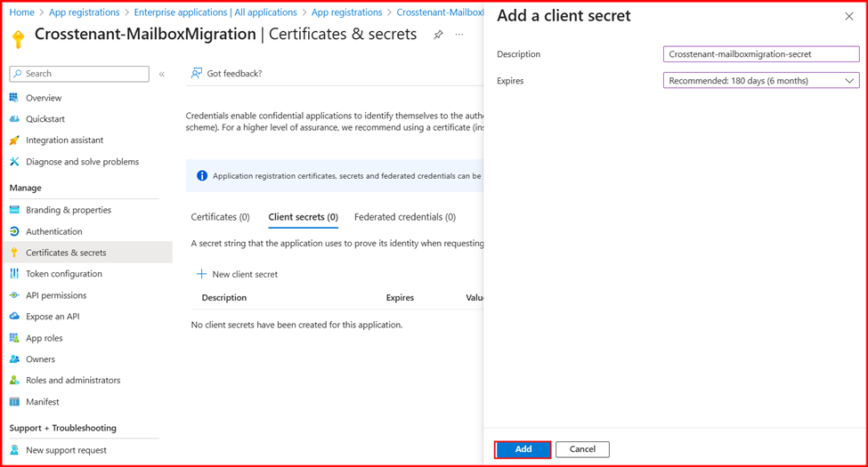Collapse the left navigation menu
Image resolution: width=868 pixels, height=467 pixels.
[x=162, y=74]
